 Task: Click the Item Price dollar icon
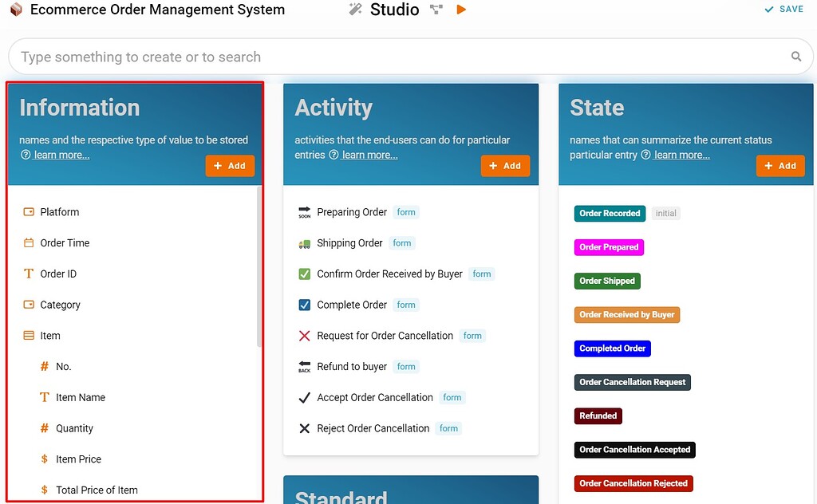click(45, 459)
